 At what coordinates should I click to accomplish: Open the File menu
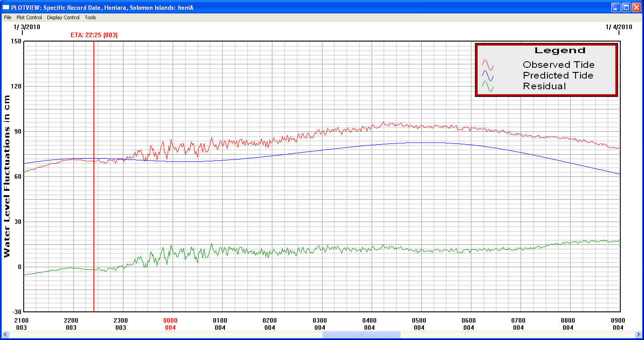pos(8,17)
